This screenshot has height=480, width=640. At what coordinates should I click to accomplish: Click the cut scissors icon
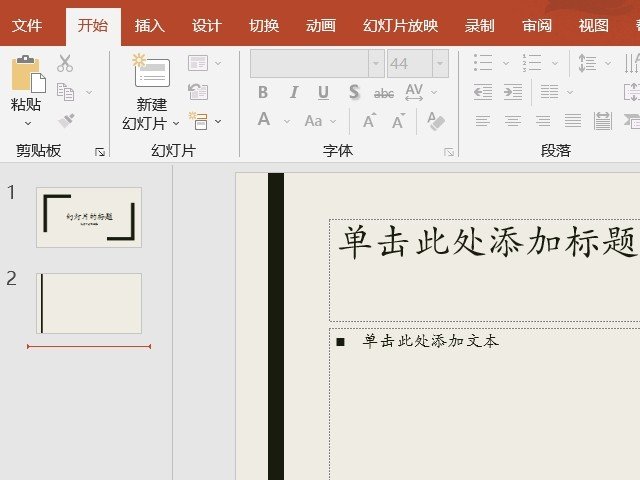point(65,63)
